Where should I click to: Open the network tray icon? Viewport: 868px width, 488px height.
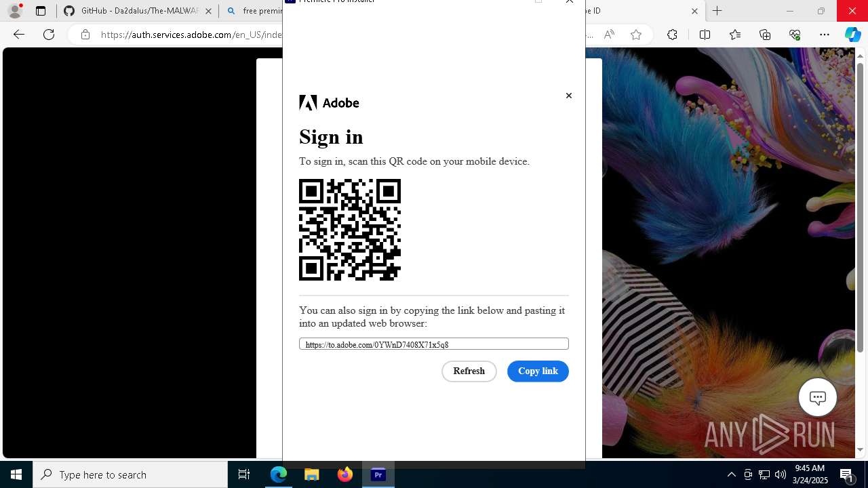(764, 474)
